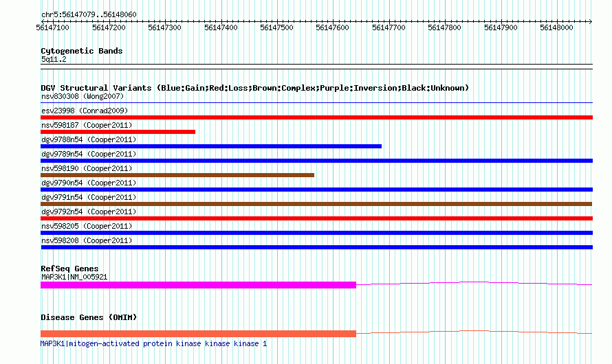The height and width of the screenshot is (364, 612).
Task: Click the Disease Genes (OMIM) track title
Action: pos(89,317)
